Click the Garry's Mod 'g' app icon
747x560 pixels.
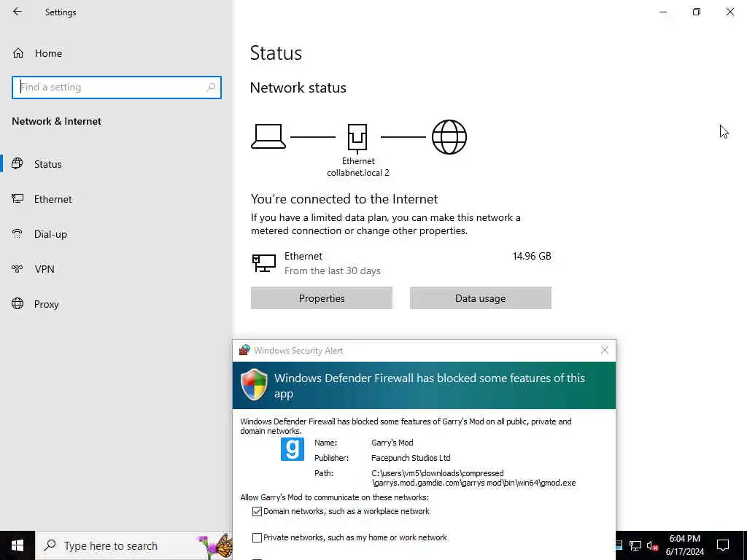click(x=292, y=449)
